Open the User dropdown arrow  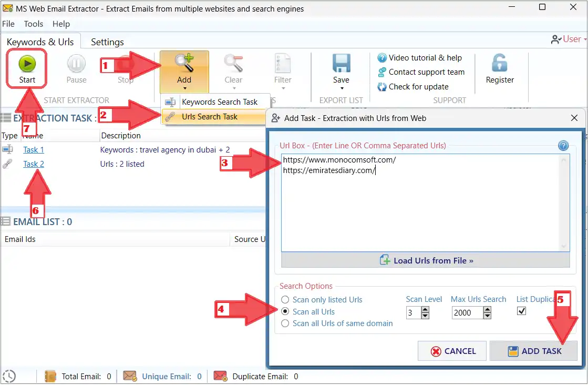[x=585, y=39]
